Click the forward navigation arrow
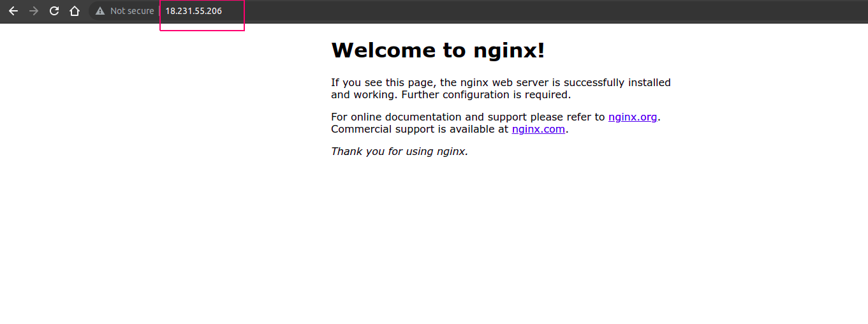The height and width of the screenshot is (324, 868). click(34, 11)
